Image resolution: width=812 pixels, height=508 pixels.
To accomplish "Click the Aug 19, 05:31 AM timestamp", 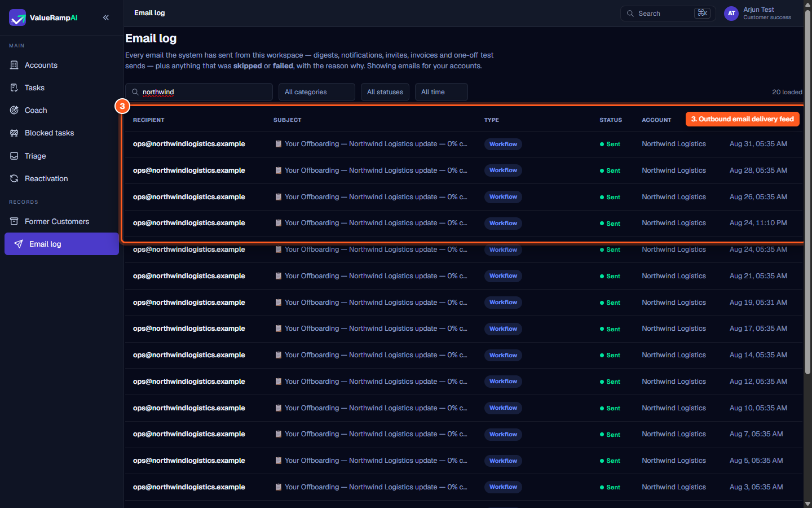I will [758, 303].
